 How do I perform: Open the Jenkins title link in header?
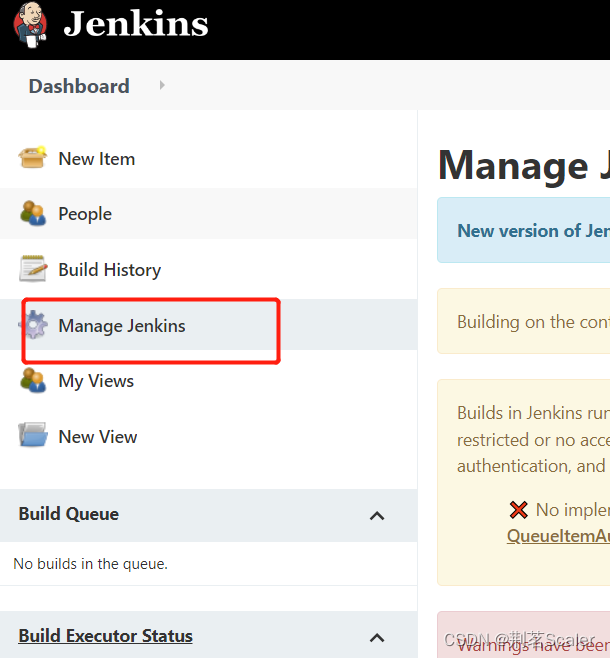point(136,24)
